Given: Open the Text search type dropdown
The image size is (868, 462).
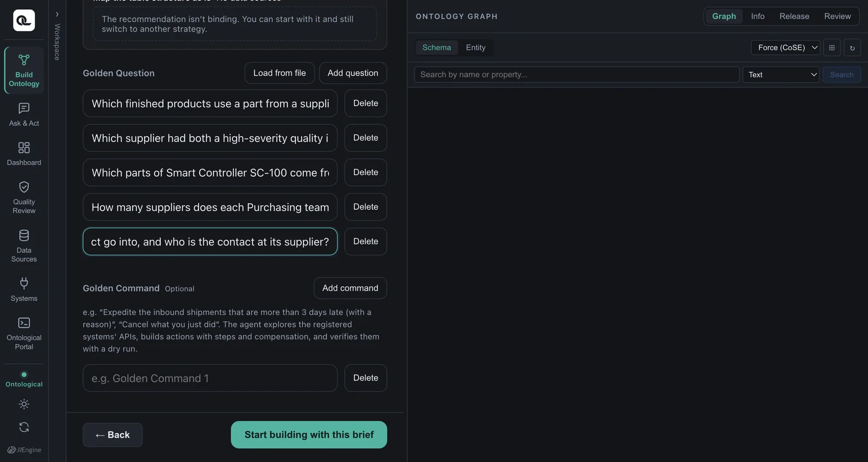Looking at the screenshot, I should pos(781,75).
